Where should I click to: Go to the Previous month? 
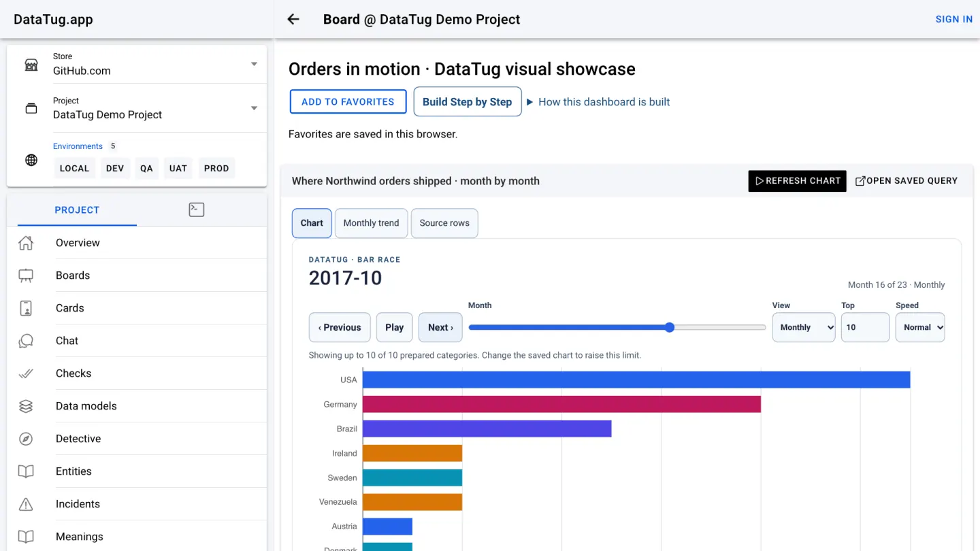pyautogui.click(x=340, y=327)
